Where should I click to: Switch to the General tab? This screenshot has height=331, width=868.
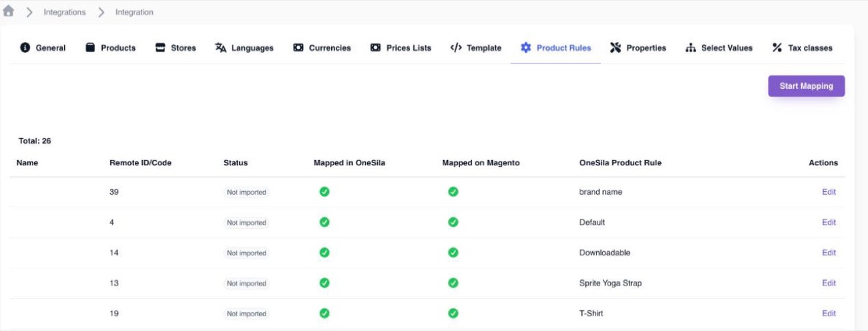click(43, 47)
